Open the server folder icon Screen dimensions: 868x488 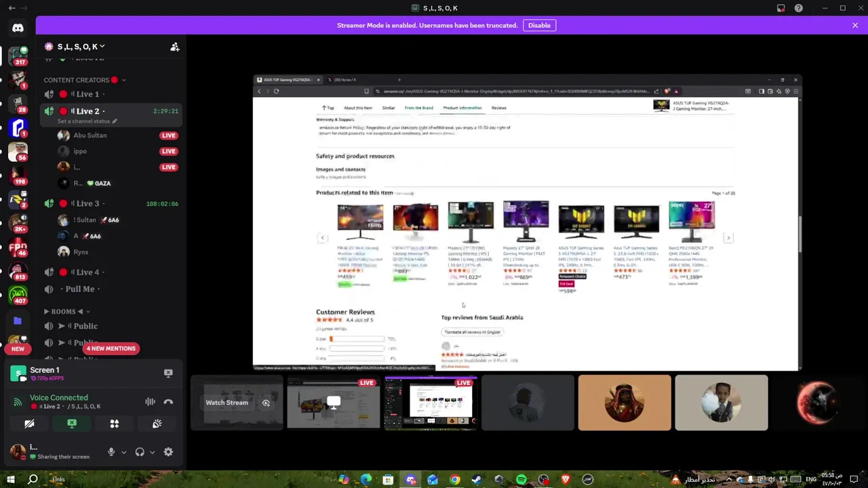pyautogui.click(x=18, y=321)
